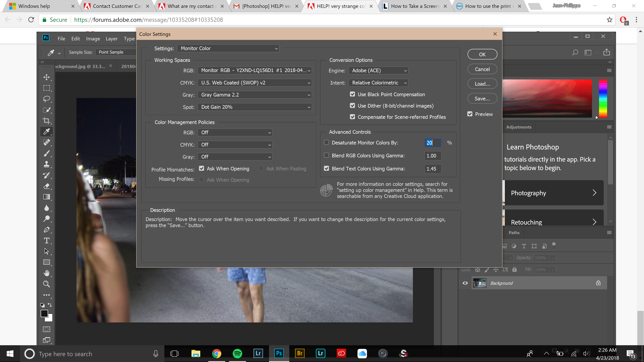Bookmark this page with star icon
644x362 pixels.
[609, 20]
